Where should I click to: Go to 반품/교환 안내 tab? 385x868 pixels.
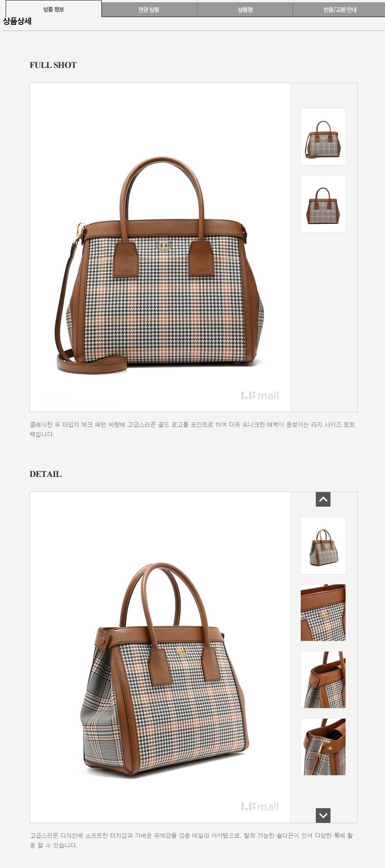(339, 10)
